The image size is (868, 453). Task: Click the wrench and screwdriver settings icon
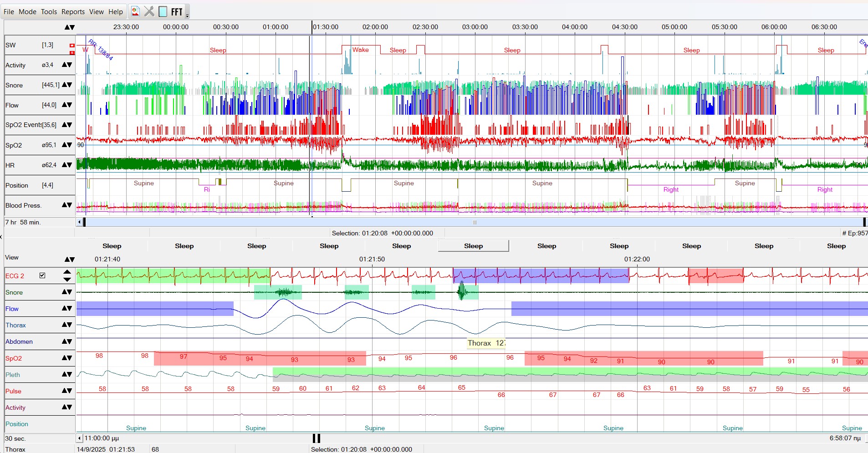coord(149,11)
